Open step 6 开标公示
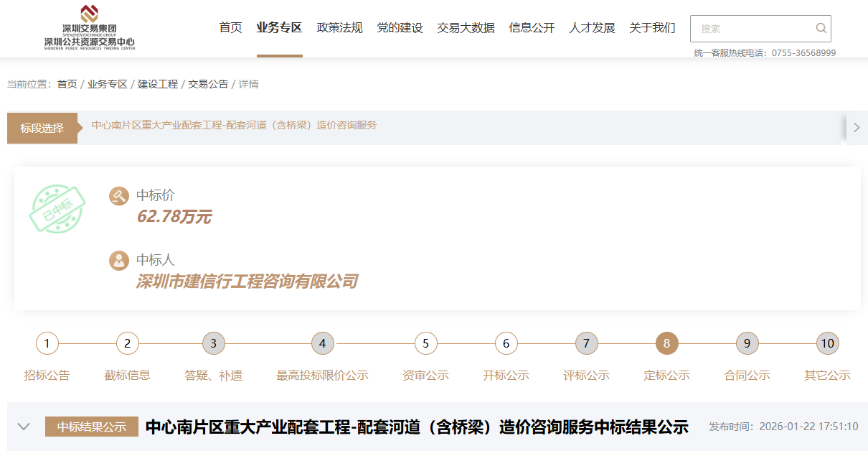This screenshot has height=456, width=868. pos(506,343)
